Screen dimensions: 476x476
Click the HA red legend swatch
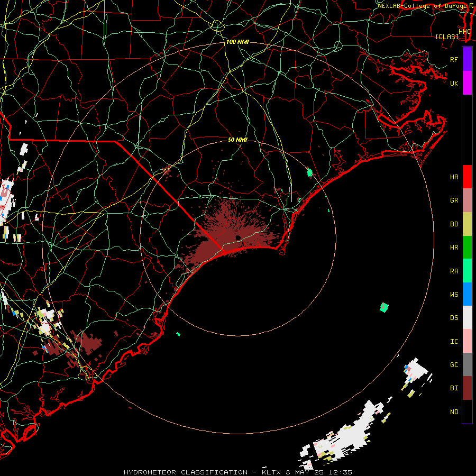pos(467,177)
